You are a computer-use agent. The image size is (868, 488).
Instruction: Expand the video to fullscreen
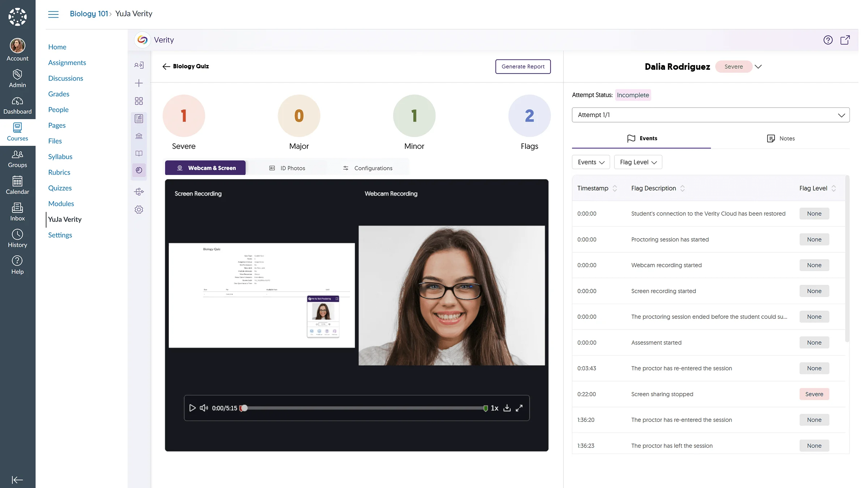[x=519, y=408]
